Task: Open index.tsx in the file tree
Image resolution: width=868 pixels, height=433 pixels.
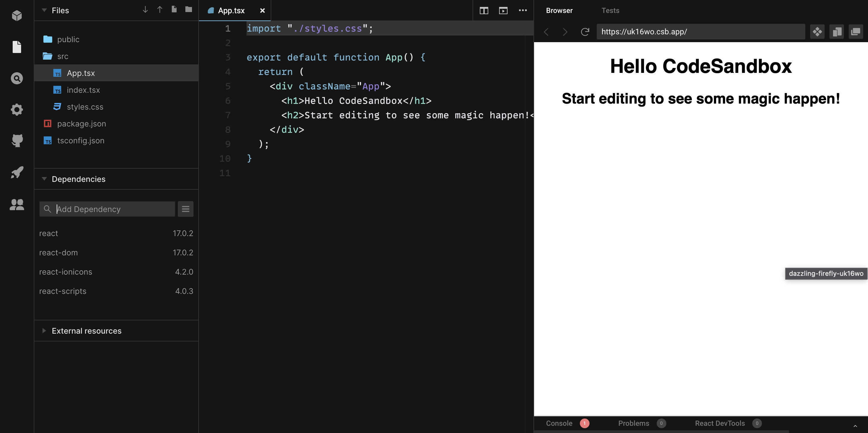Action: pos(83,90)
